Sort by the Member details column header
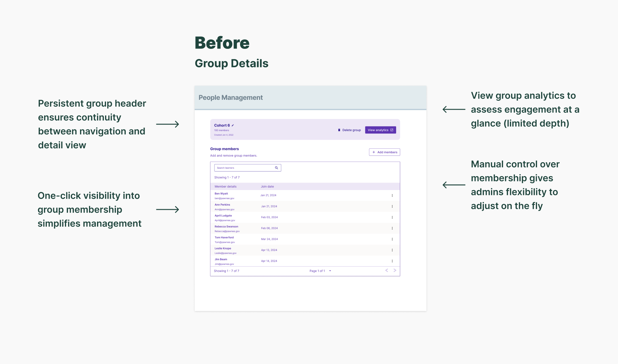 click(x=226, y=187)
